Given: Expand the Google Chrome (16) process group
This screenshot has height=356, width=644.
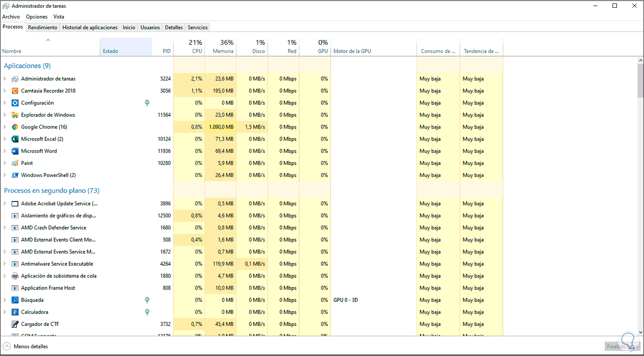Looking at the screenshot, I should coord(5,127).
